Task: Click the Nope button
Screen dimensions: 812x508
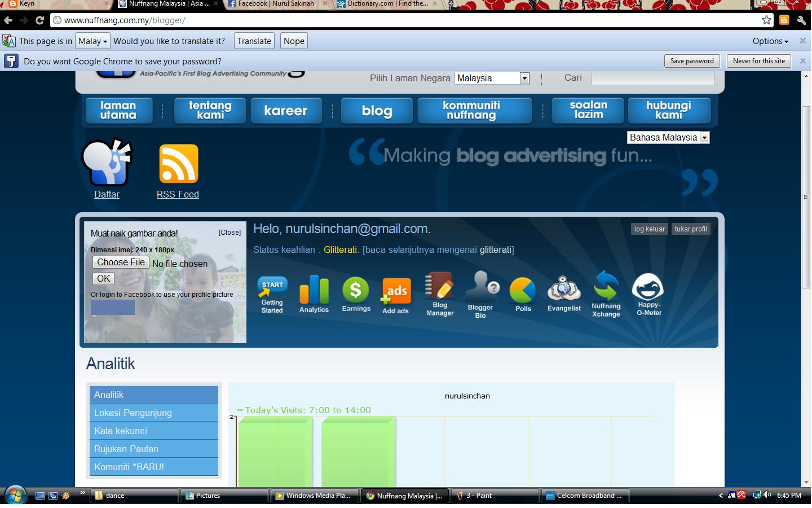Action: click(294, 41)
